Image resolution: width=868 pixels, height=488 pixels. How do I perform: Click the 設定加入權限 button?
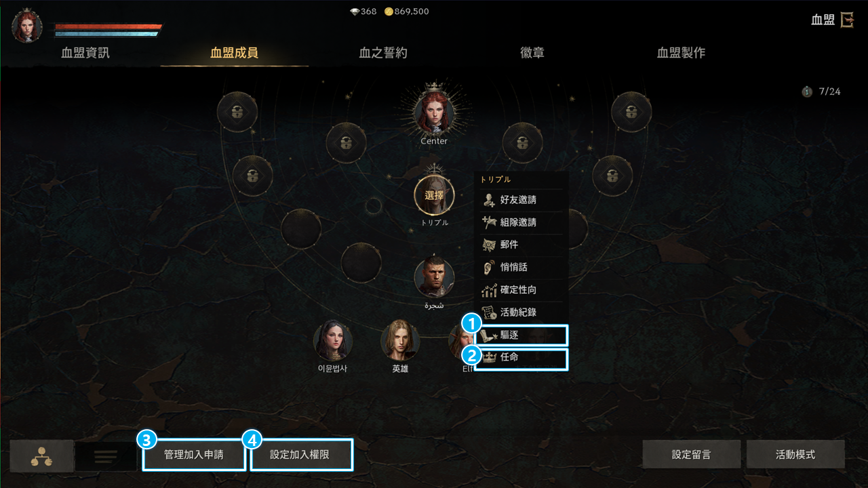pos(300,455)
